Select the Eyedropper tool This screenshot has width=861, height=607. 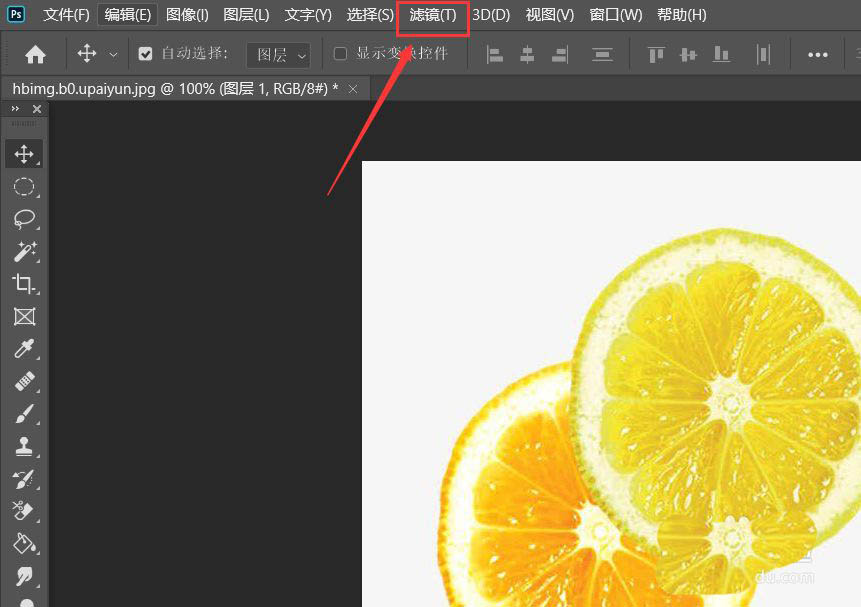[24, 348]
